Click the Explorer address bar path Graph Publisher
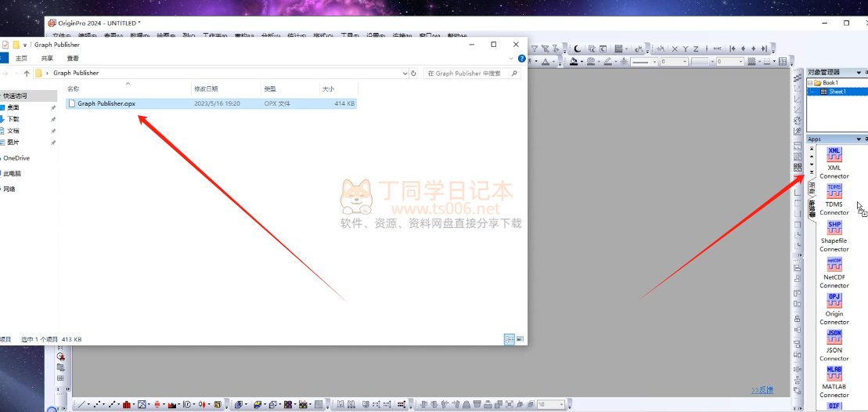Viewport: 868px width, 412px height. pyautogui.click(x=76, y=73)
